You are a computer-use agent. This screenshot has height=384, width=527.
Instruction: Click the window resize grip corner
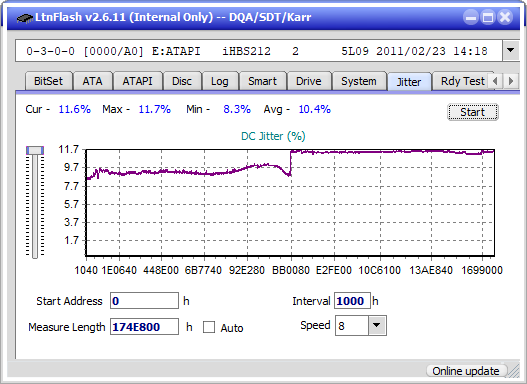[514, 371]
